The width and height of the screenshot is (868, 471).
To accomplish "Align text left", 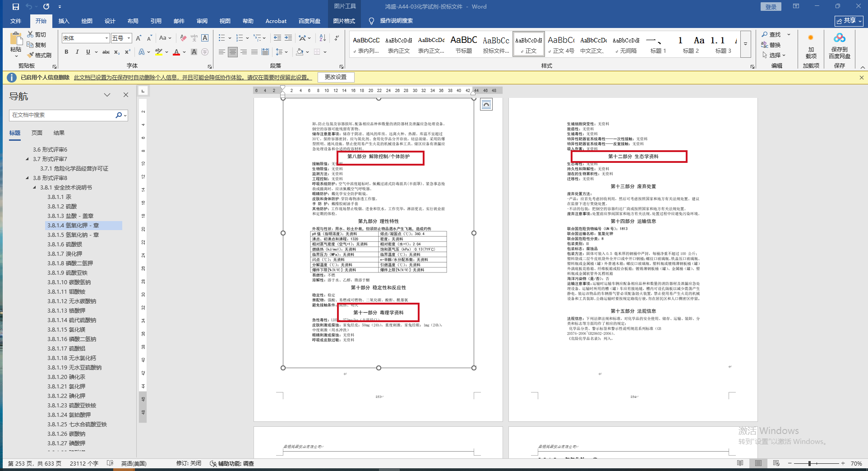I will (x=222, y=52).
